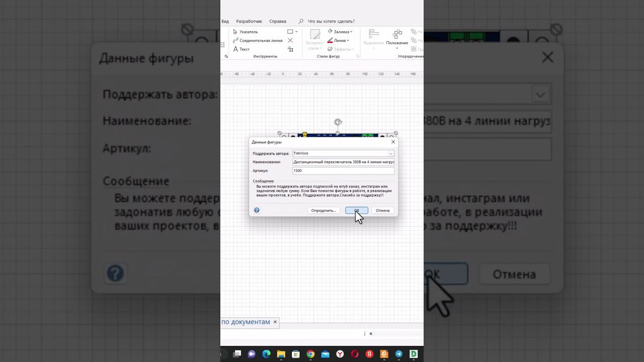Open Telegram from taskbar
The image size is (644, 362).
(x=398, y=354)
